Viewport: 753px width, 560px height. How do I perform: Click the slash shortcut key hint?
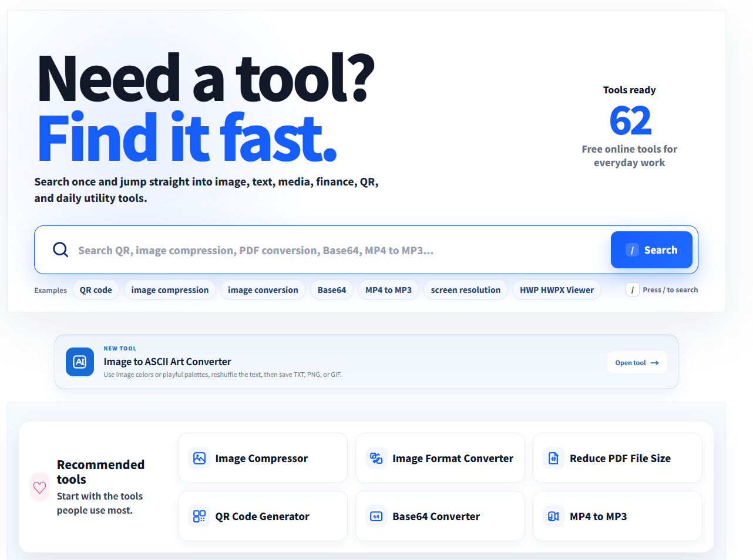click(x=633, y=290)
